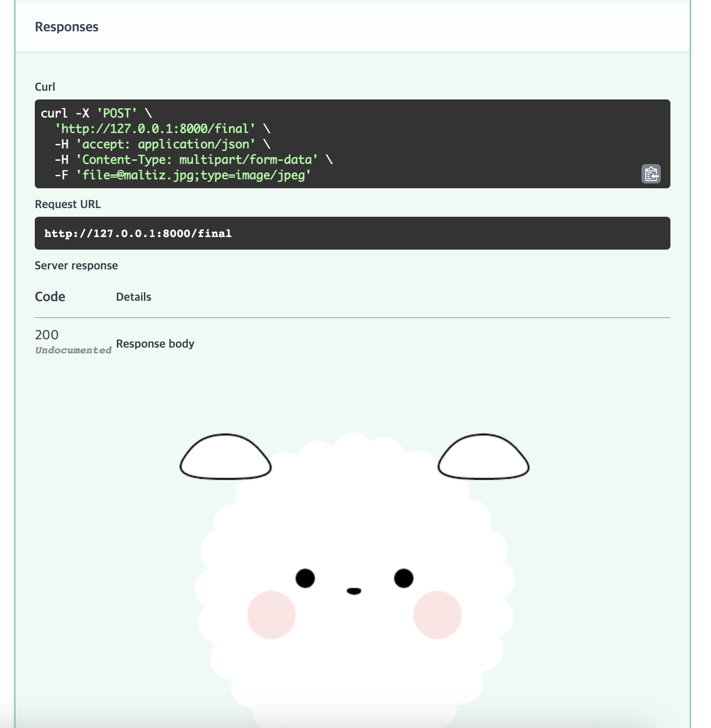The image size is (711, 728).
Task: Click the Curl section label
Action: point(44,86)
